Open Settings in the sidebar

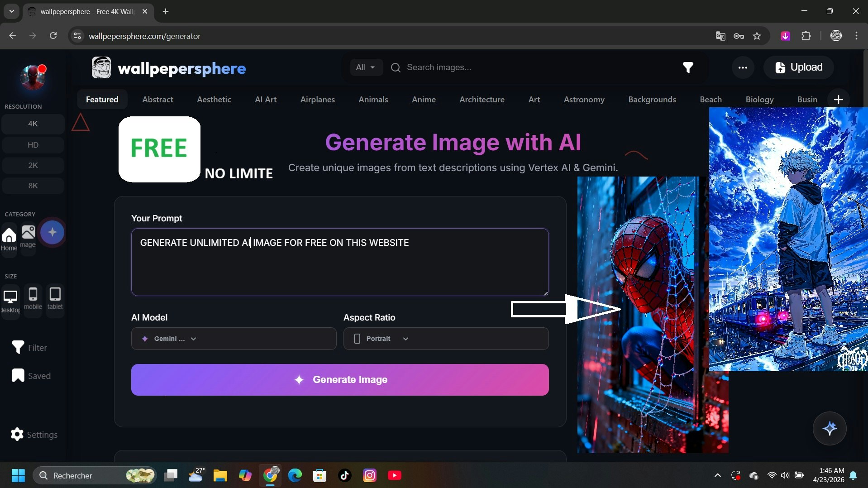[x=34, y=435]
